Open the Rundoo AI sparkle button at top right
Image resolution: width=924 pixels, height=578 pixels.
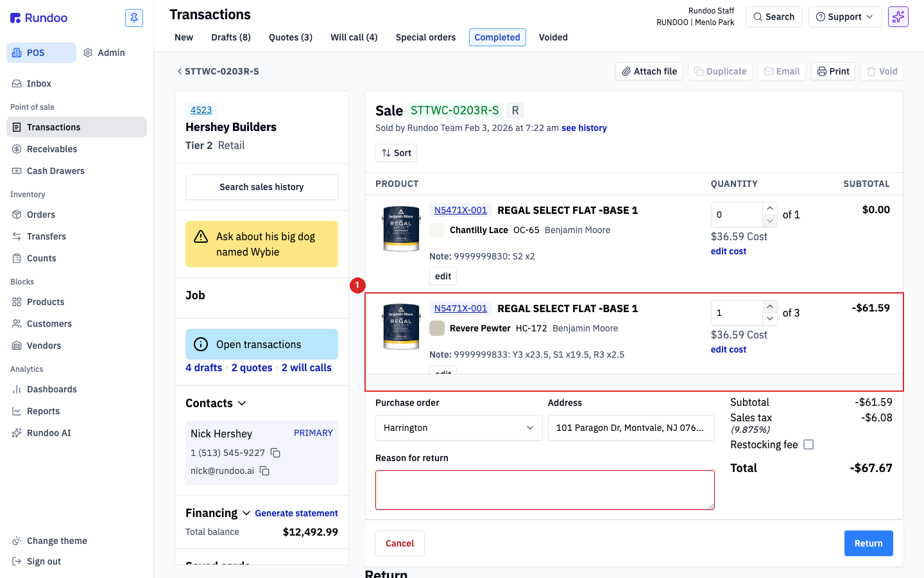point(898,17)
